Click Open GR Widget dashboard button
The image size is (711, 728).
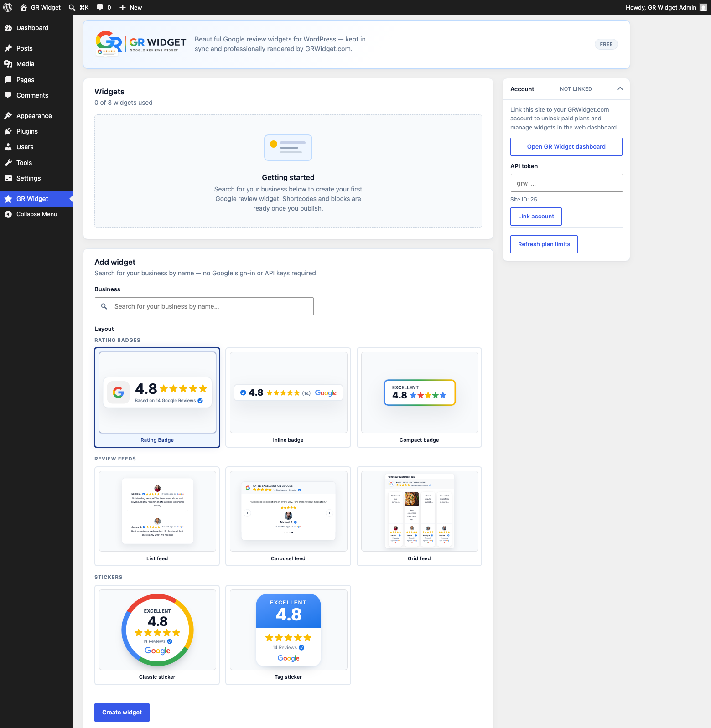[x=566, y=147]
